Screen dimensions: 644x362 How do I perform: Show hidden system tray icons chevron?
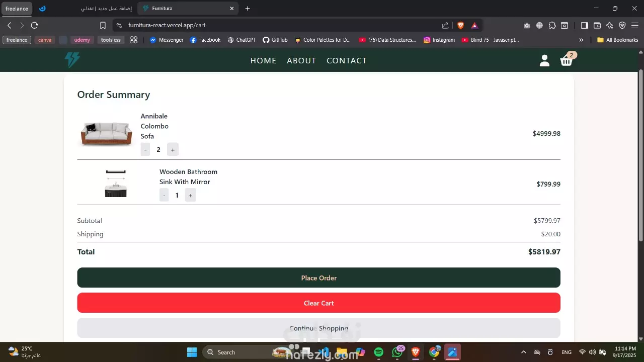pos(523,352)
